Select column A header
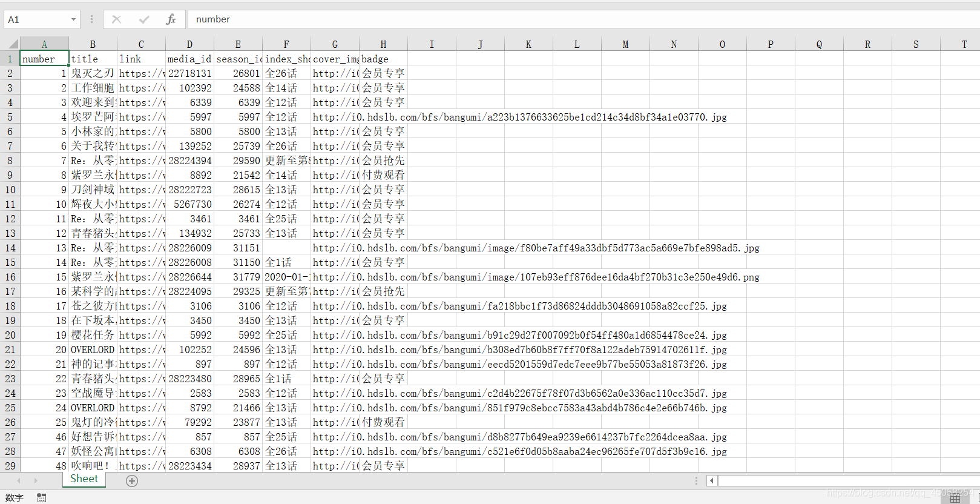The height and width of the screenshot is (504, 980). [44, 44]
